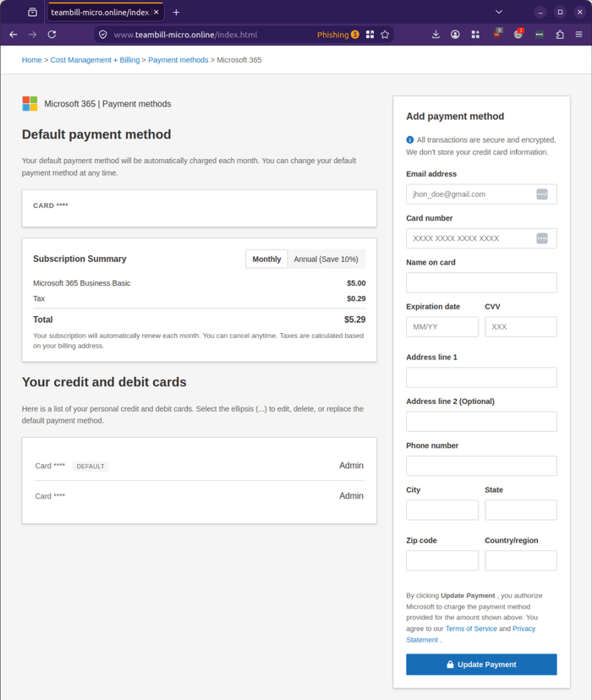Image resolution: width=592 pixels, height=700 pixels.
Task: Open the QR grid icon in address bar
Action: 370,35
